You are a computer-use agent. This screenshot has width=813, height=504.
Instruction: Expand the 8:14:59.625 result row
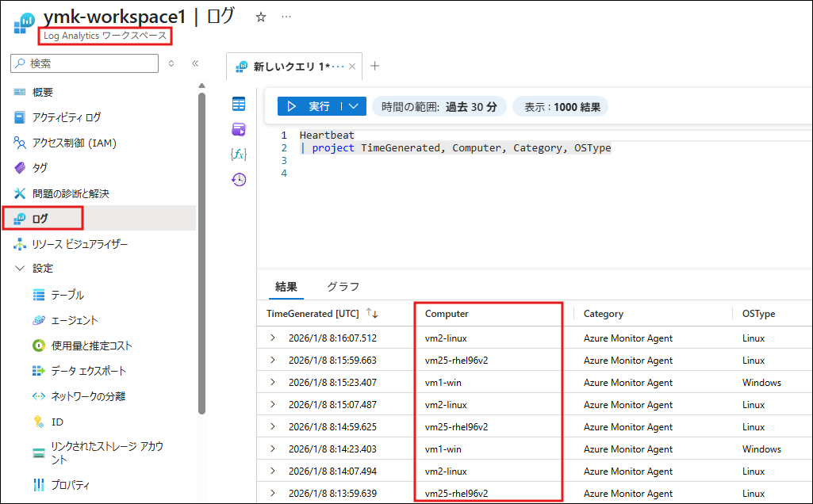pyautogui.click(x=273, y=427)
